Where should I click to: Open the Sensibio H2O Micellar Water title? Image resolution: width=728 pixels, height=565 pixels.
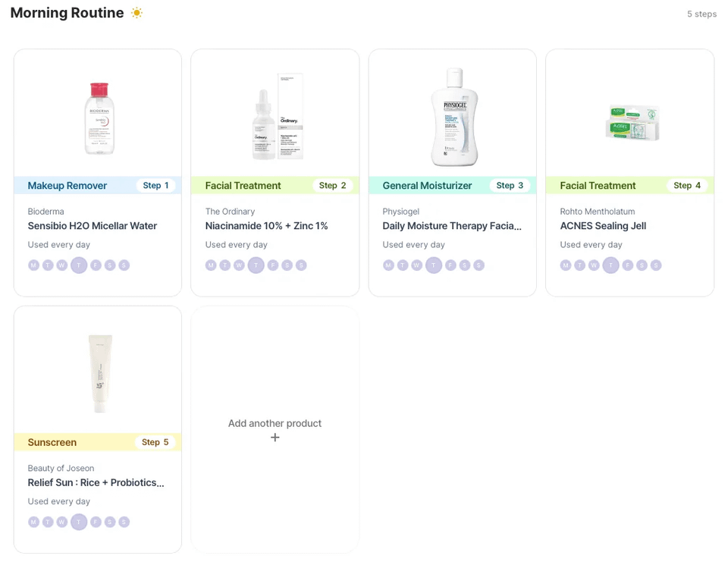coord(93,226)
